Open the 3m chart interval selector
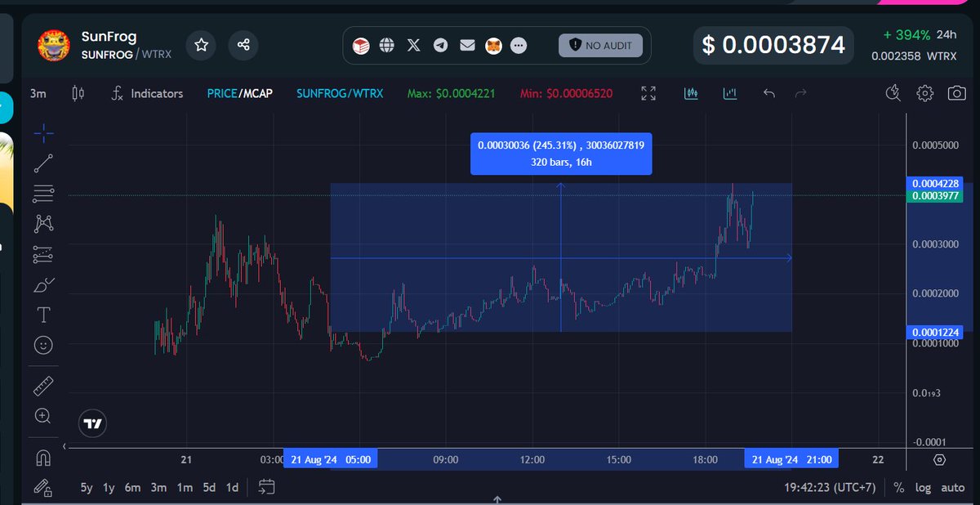 [x=38, y=93]
